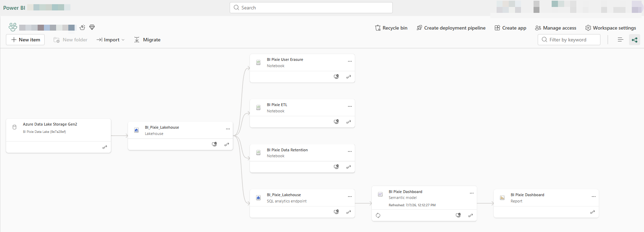The width and height of the screenshot is (644, 232).
Task: Show lineage for SQL analytics endpoint card
Action: coord(348,212)
